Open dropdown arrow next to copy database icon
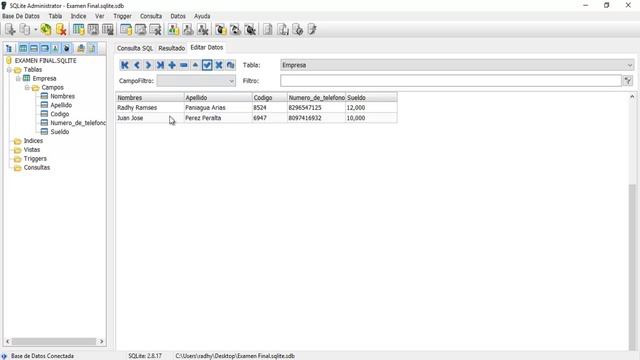Viewport: 640px width, 360px height. point(36,29)
